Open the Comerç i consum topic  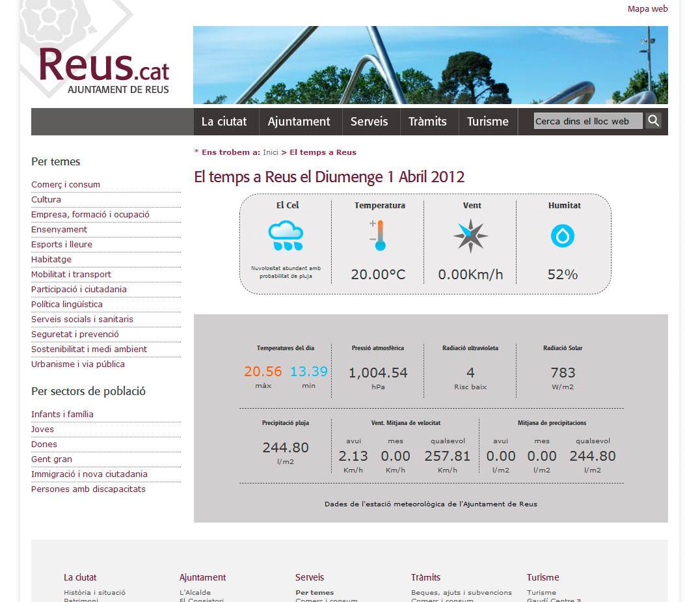pyautogui.click(x=66, y=185)
